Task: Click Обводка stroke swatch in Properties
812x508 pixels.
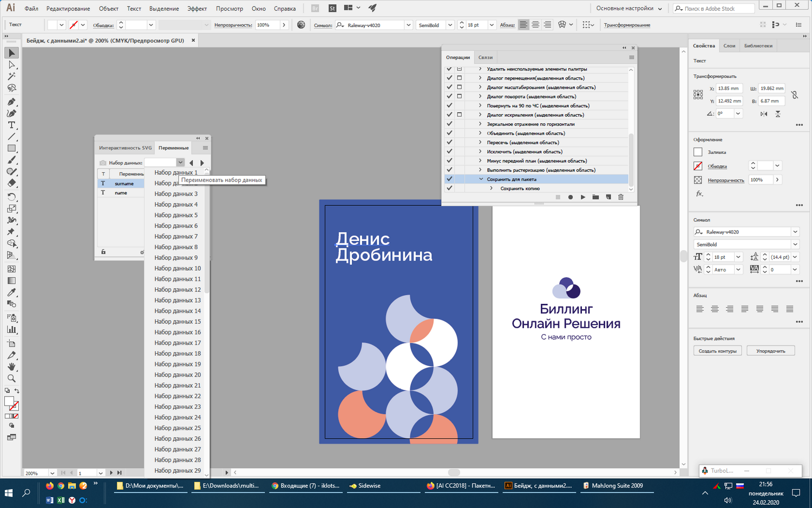Action: point(698,166)
